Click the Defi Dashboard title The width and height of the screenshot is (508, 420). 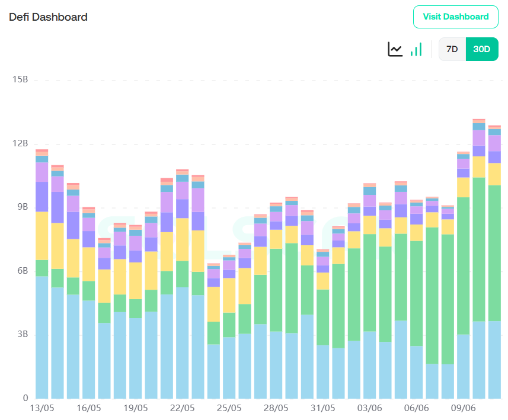point(48,17)
